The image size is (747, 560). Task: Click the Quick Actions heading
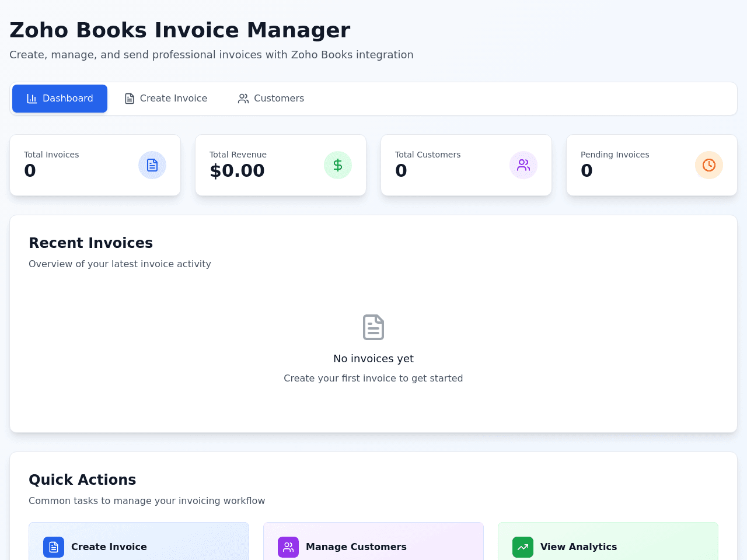(x=82, y=480)
